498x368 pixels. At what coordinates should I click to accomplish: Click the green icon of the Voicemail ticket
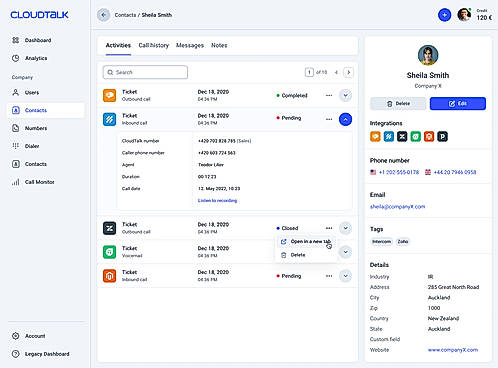pyautogui.click(x=110, y=252)
